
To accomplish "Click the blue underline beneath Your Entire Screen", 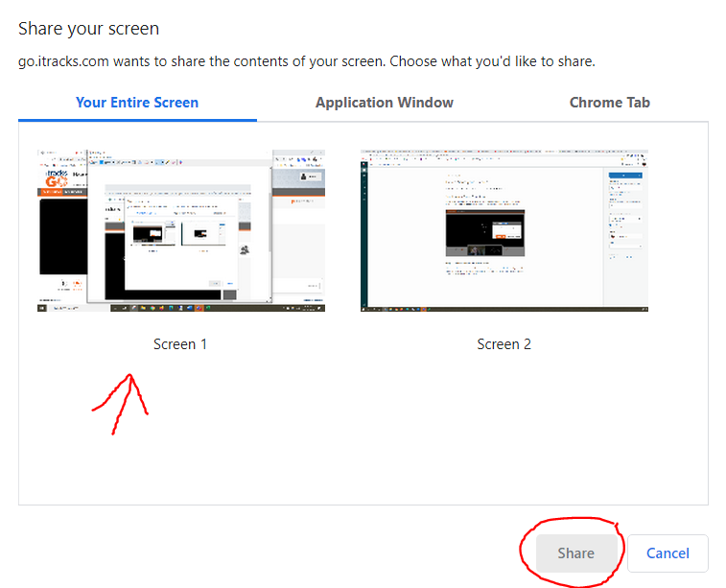I will 137,120.
